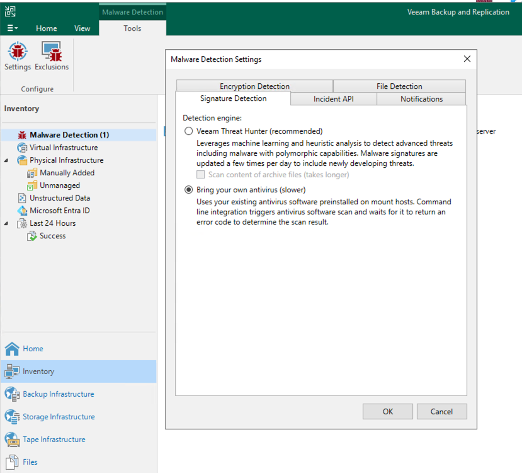Select "Microsoft Entra ID" tree row
Viewport: 522px width, 474px height.
click(x=79, y=211)
